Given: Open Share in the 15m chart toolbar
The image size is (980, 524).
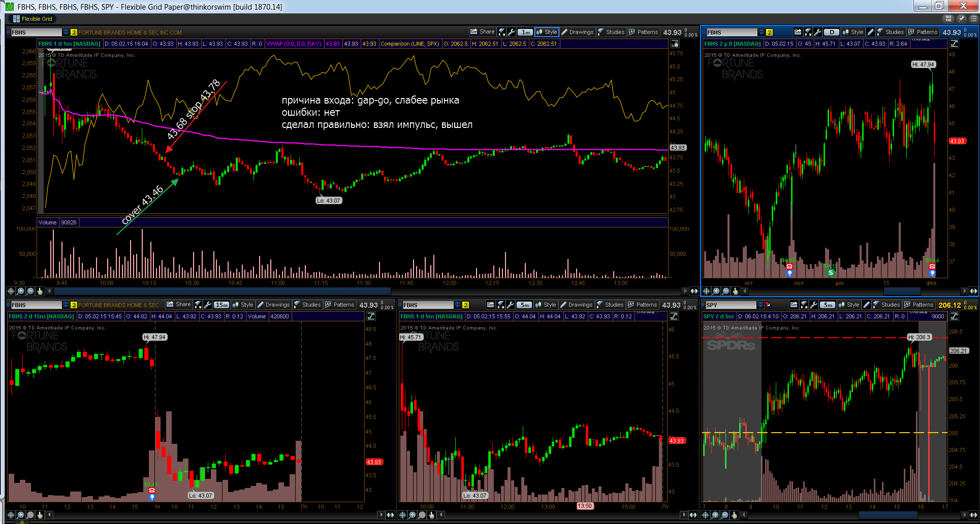Looking at the screenshot, I should (178, 305).
